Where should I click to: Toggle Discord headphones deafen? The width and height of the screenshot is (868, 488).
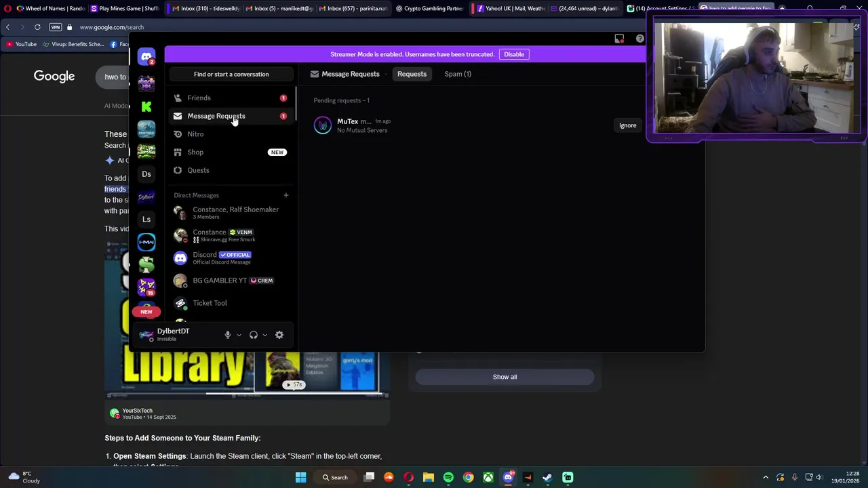pos(254,335)
